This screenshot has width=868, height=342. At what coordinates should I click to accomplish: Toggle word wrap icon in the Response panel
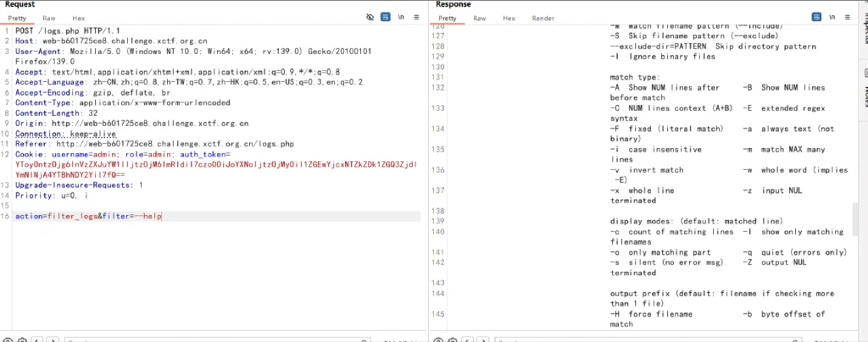tap(816, 18)
